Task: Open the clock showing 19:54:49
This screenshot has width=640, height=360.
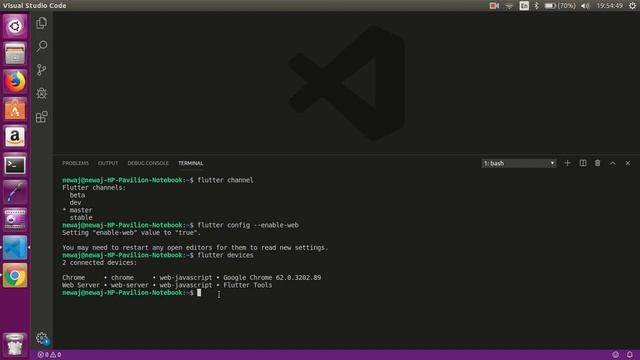Action: pos(609,6)
